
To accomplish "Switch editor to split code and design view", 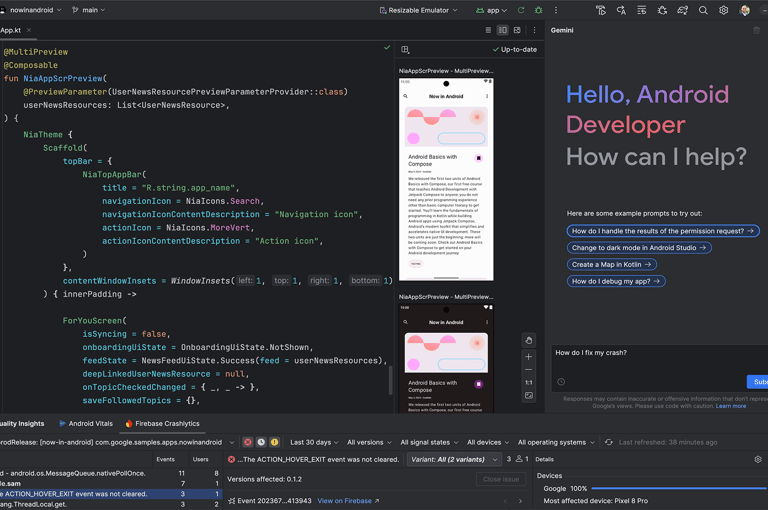I will click(503, 30).
